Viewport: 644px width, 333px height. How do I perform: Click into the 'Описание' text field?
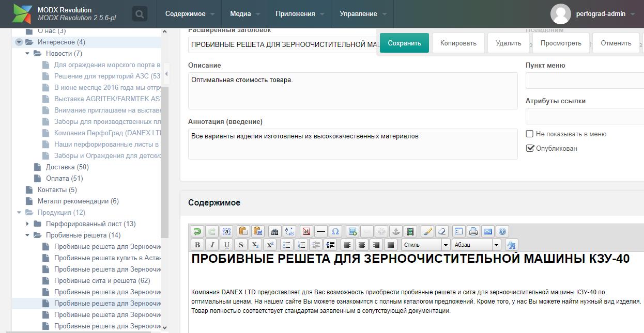coord(352,90)
